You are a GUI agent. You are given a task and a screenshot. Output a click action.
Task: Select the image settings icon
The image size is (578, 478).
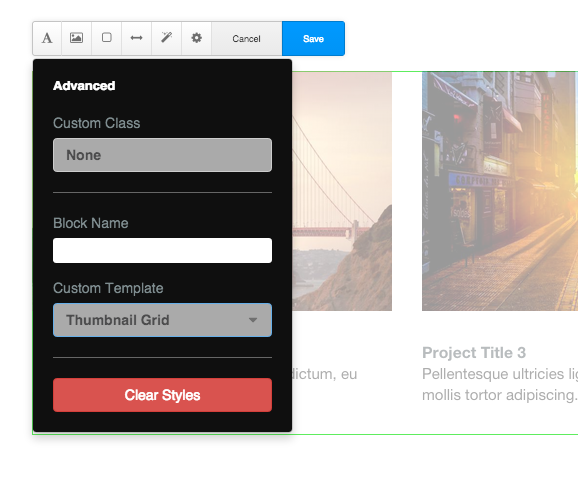point(77,38)
